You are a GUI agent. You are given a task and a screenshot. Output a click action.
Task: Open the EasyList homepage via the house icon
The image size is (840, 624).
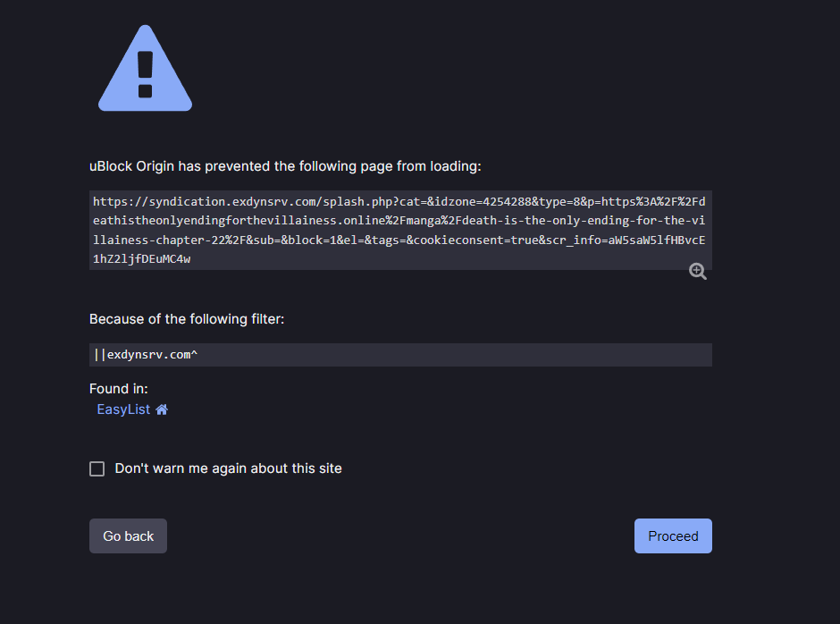(162, 409)
